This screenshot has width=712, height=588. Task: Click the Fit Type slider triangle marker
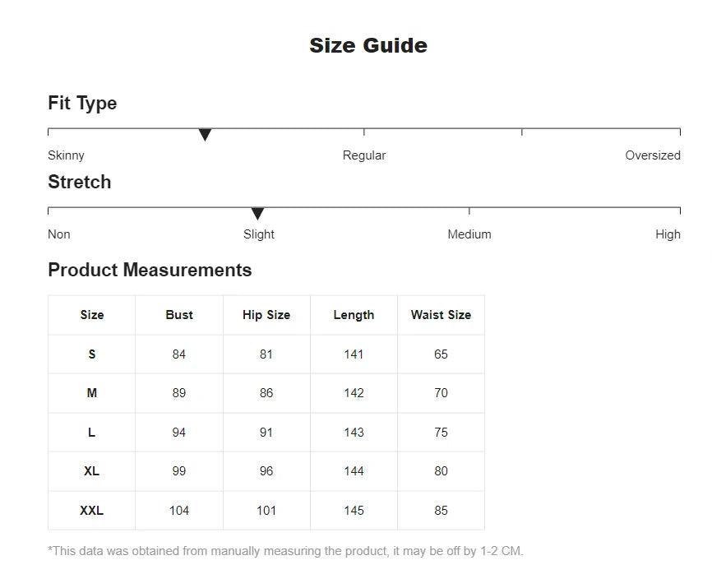[x=206, y=135]
